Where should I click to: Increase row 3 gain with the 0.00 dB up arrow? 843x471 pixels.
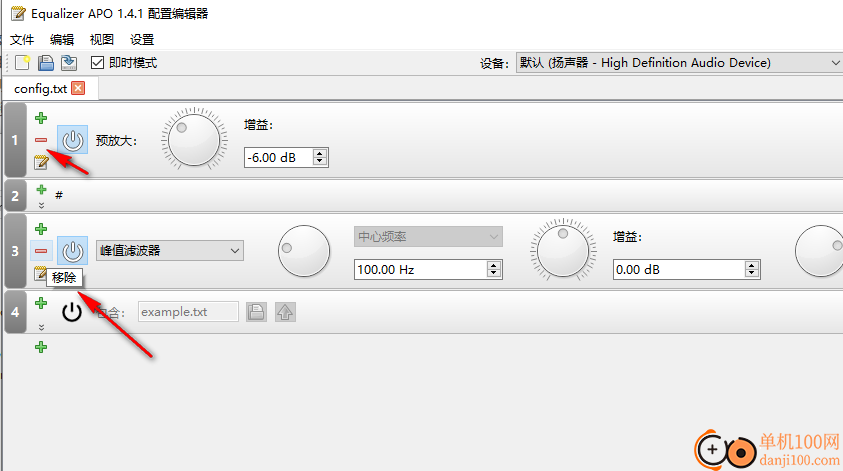(752, 265)
